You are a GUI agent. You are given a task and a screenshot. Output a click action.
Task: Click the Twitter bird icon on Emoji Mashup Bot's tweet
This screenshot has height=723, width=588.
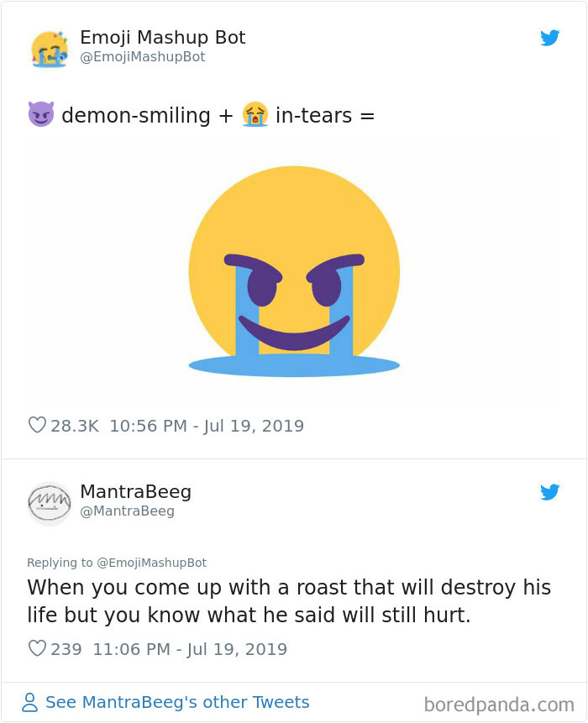(x=550, y=38)
